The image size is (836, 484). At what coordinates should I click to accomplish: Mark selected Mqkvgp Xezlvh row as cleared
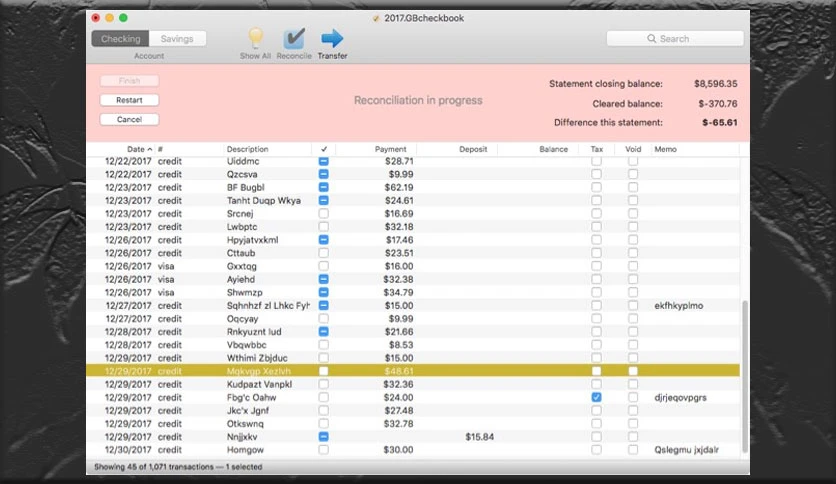pos(324,371)
